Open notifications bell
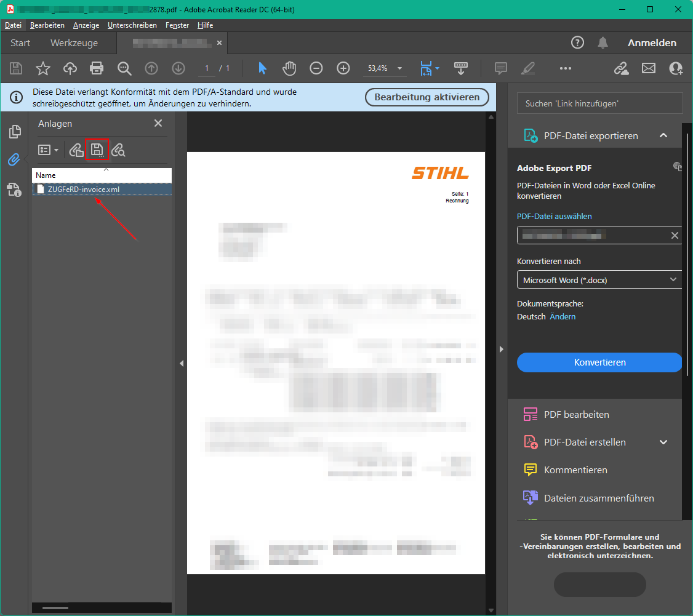Screen dimensions: 693x616 coord(603,43)
